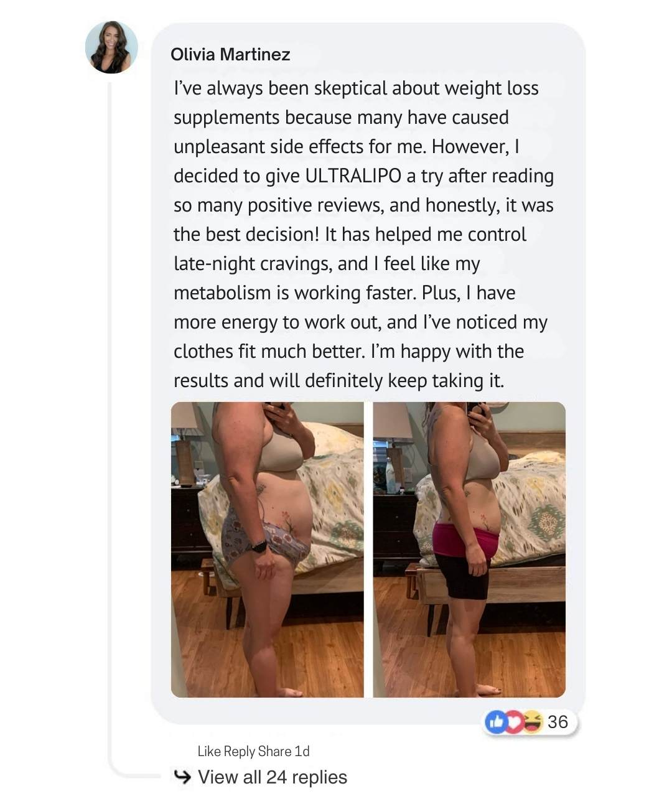
Task: Open the Olivia Martinez name link
Action: (x=230, y=54)
